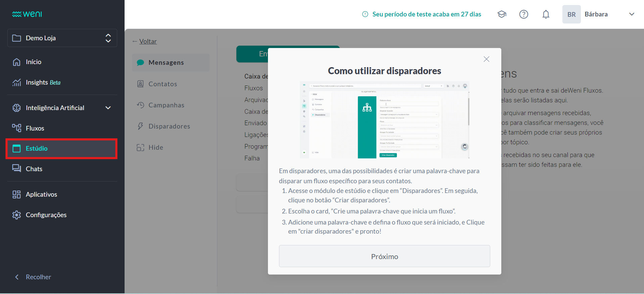Click the Configurações gear icon

click(x=16, y=215)
